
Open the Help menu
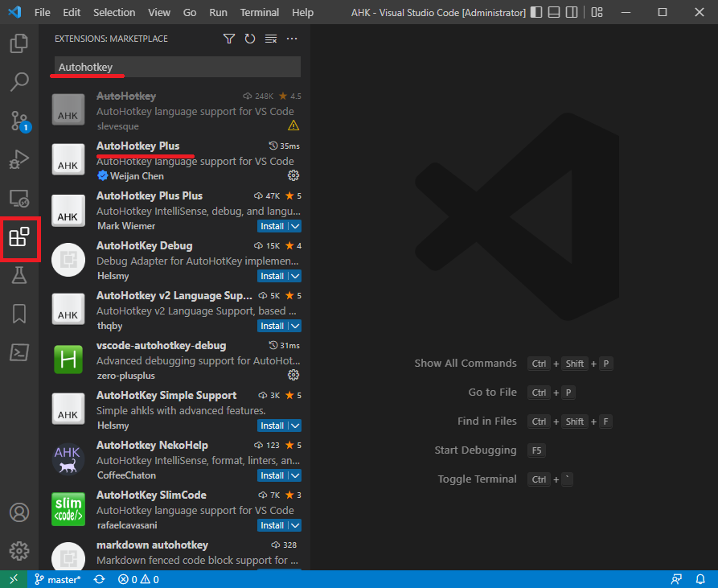coord(302,12)
